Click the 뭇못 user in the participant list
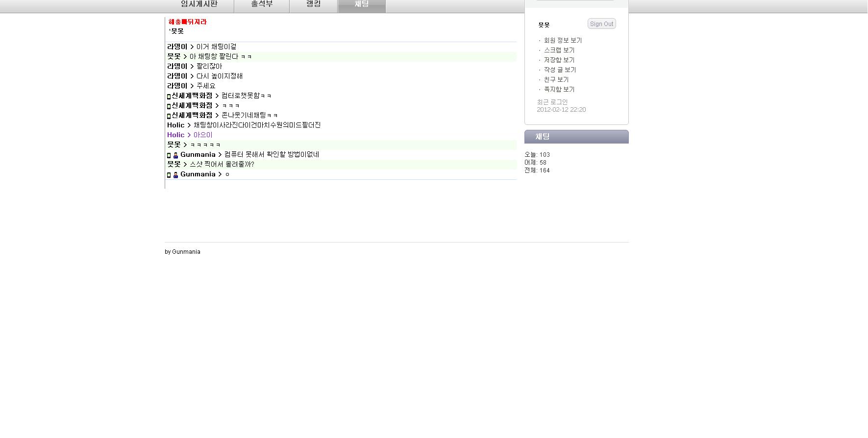 coord(177,31)
